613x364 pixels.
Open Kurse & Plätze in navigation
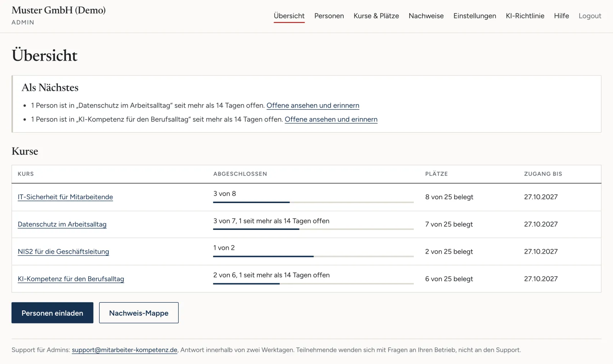[x=376, y=16]
